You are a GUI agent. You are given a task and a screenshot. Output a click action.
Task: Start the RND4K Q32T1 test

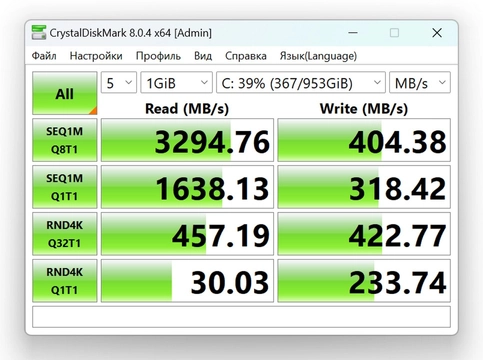click(65, 234)
